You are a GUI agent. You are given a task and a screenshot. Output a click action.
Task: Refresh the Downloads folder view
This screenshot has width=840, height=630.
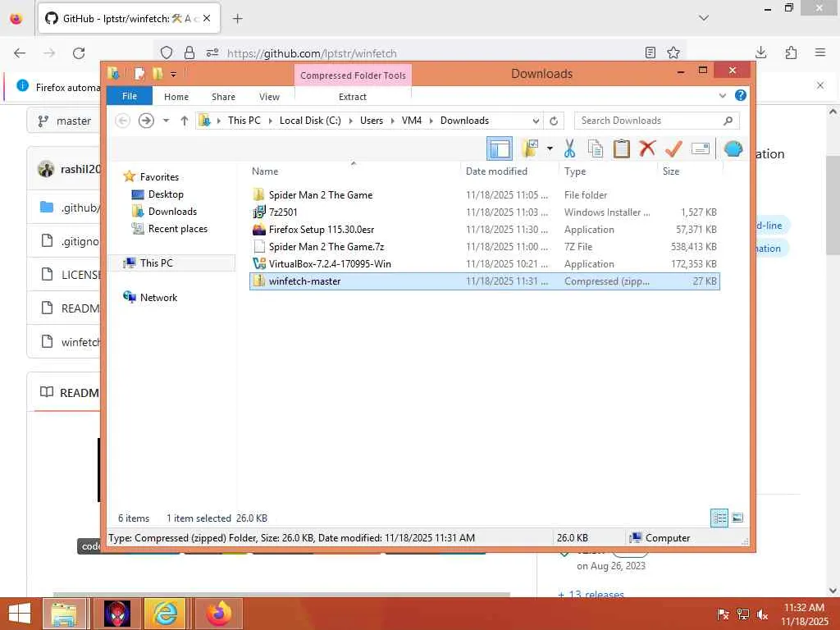click(x=554, y=121)
